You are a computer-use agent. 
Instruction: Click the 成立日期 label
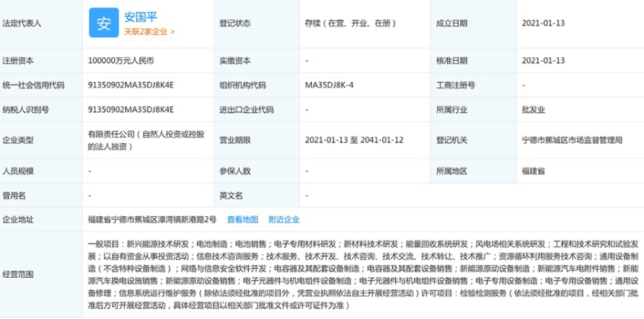pyautogui.click(x=451, y=24)
